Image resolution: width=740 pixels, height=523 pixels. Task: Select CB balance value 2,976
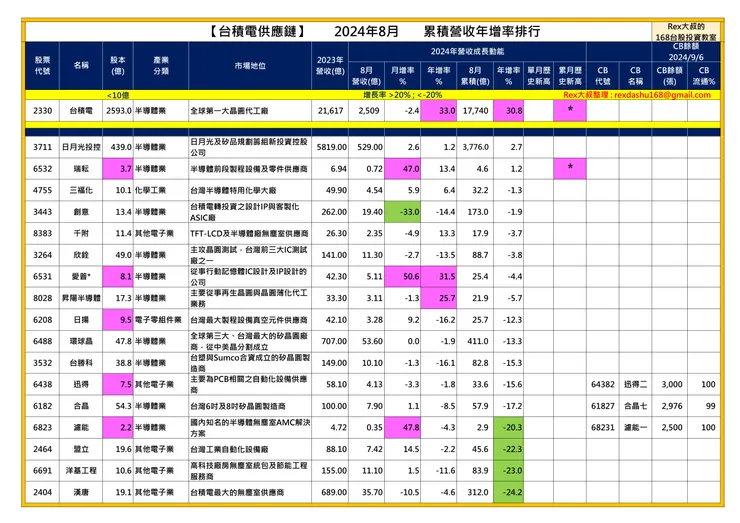coord(670,406)
